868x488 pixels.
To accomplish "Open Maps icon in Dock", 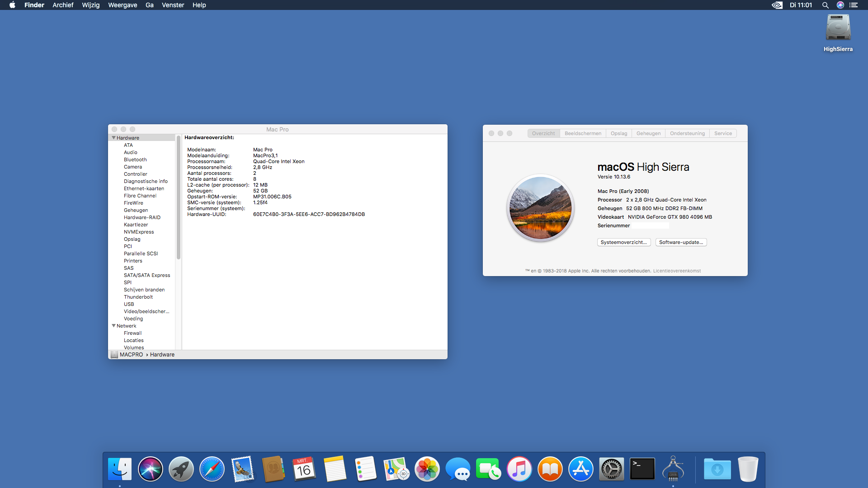I will tap(396, 469).
